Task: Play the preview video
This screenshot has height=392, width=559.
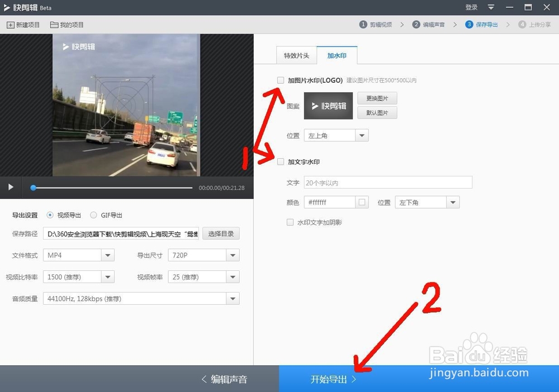Action: click(10, 188)
